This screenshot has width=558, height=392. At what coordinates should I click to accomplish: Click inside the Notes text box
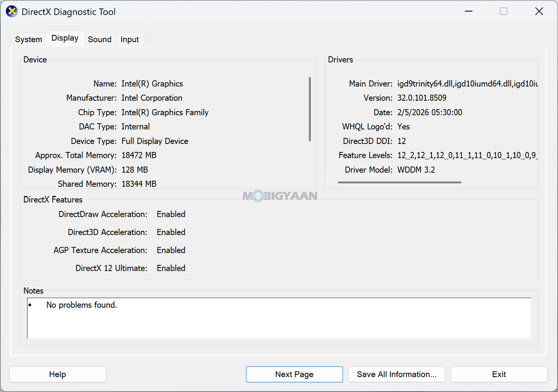pos(279,318)
